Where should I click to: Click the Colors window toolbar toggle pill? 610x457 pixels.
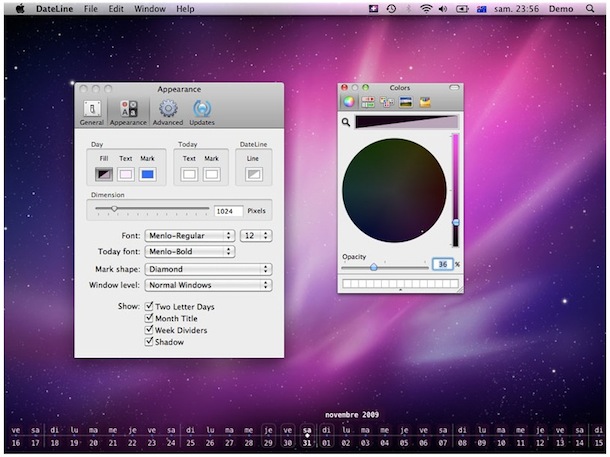[454, 88]
